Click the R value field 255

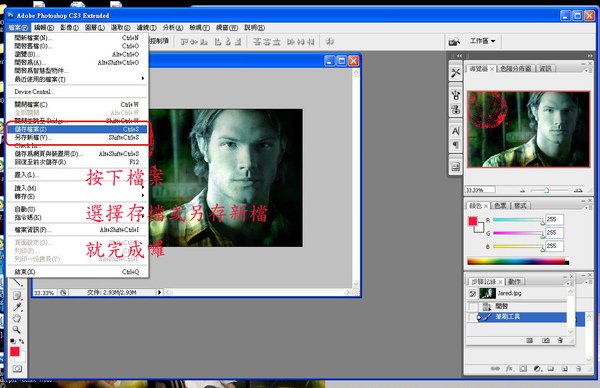[x=554, y=219]
